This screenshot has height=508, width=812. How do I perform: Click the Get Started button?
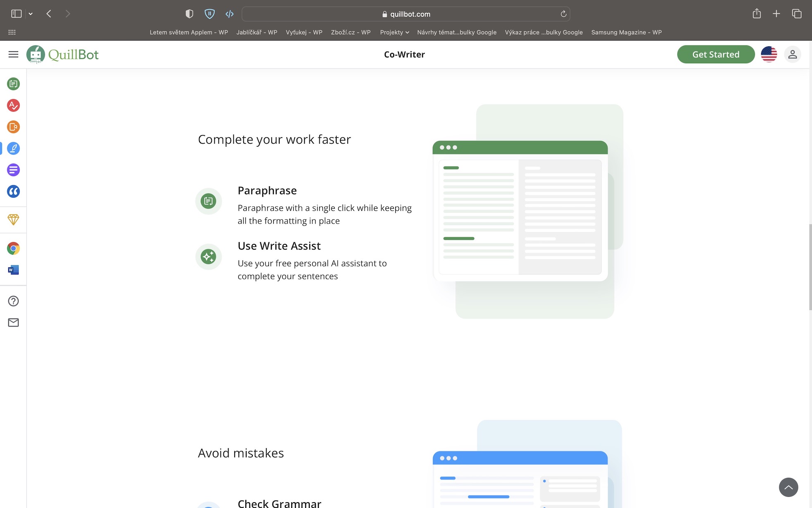point(715,54)
